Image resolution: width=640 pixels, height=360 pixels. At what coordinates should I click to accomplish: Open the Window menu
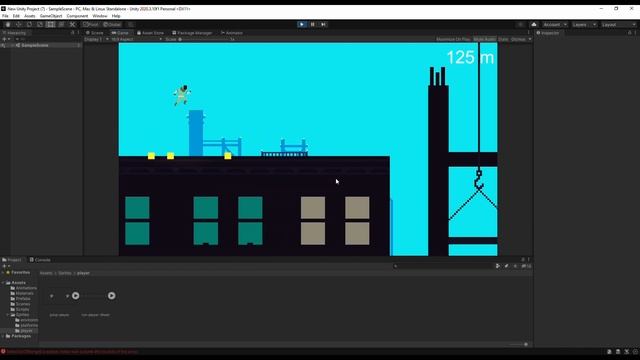click(100, 16)
